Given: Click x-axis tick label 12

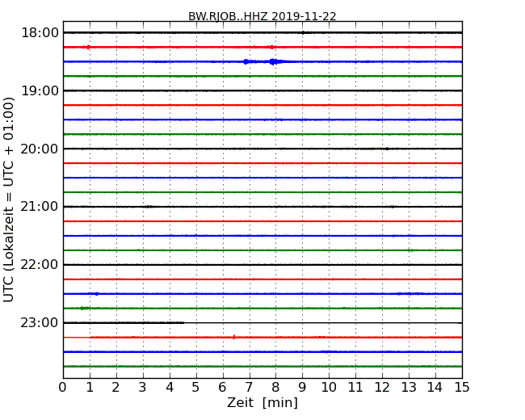Looking at the screenshot, I should (x=382, y=387).
